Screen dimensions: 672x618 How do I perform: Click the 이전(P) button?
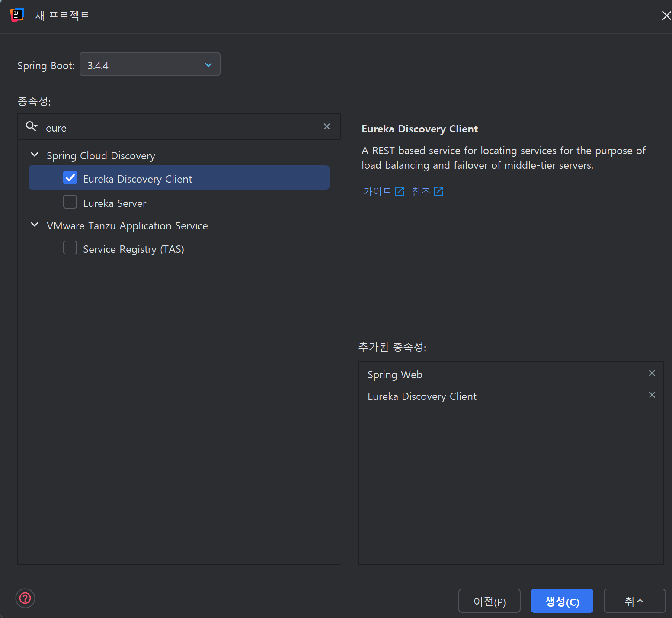point(490,601)
